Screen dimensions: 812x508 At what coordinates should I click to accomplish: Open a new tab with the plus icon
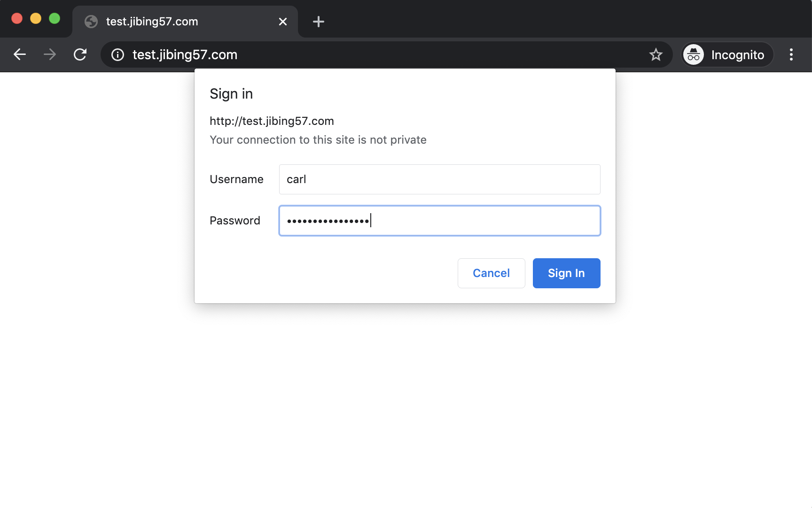coord(319,22)
